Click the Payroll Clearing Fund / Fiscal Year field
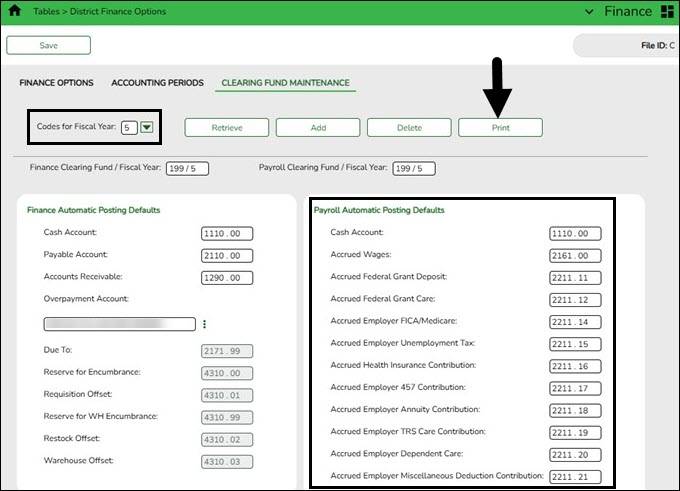This screenshot has height=491, width=680. pos(413,169)
